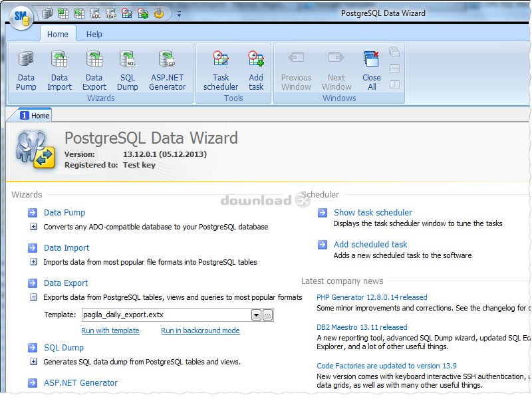The height and width of the screenshot is (399, 532).
Task: Click the ASP.NET Generator quick access icon
Action: 111,13
